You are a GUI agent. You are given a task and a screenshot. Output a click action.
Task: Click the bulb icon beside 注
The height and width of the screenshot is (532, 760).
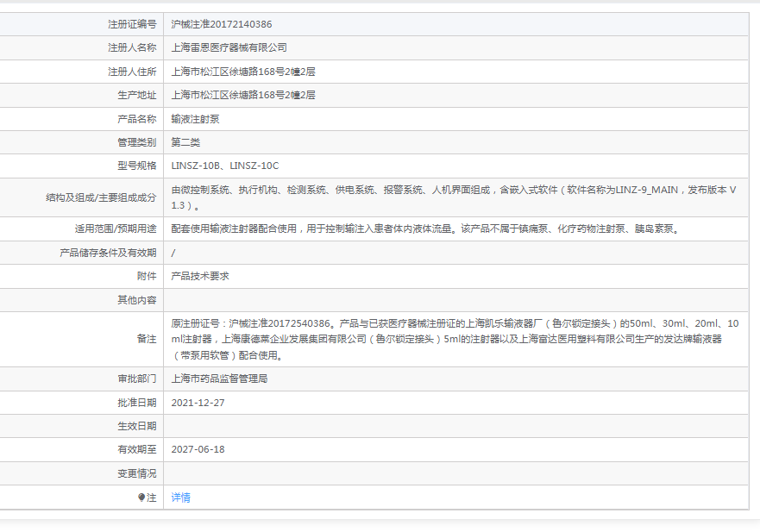tap(141, 498)
